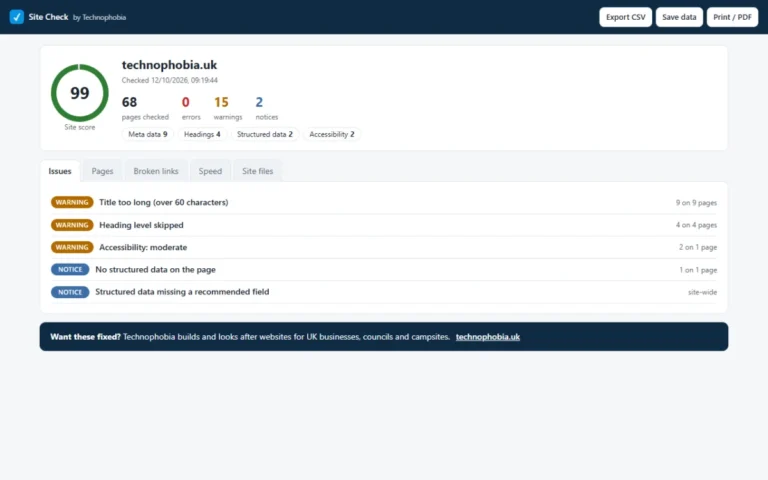Screen dimensions: 768x480
Task: Follow the technophobia.uk link in the banner
Action: click(x=487, y=336)
